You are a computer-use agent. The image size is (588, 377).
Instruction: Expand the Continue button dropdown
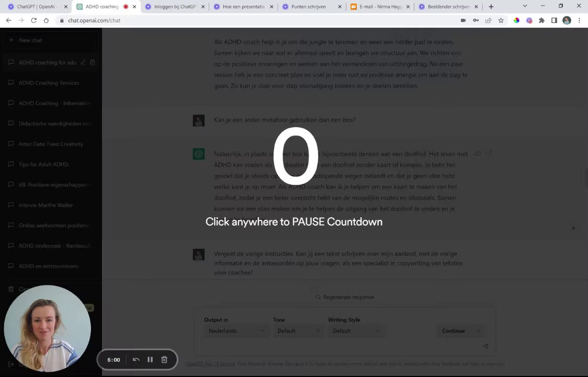(479, 331)
